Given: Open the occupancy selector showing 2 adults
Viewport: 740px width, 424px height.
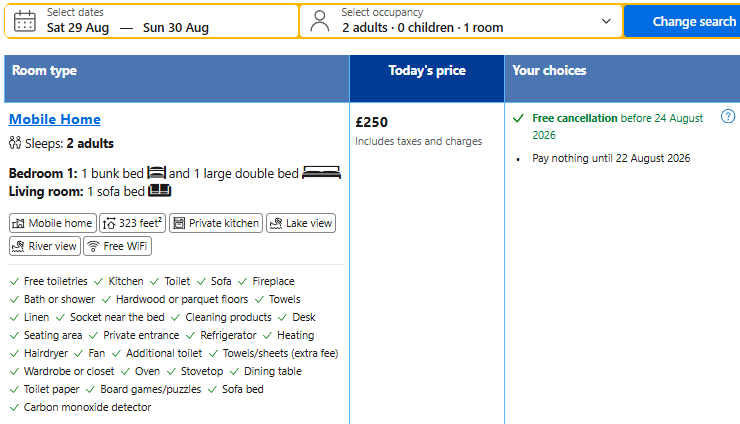Looking at the screenshot, I should 461,21.
